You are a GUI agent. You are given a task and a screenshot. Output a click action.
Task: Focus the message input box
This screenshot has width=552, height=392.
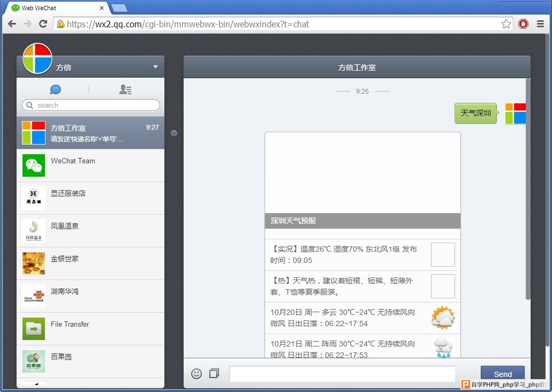[342, 374]
